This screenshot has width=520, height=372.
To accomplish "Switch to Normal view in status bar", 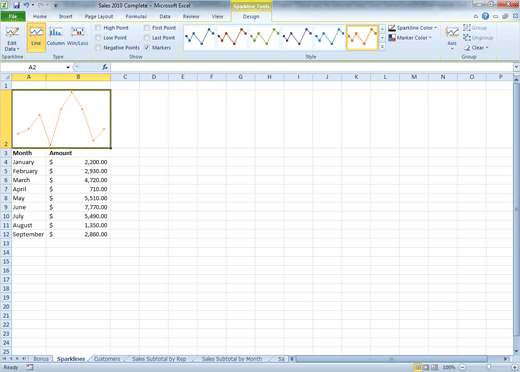I will pos(417,367).
